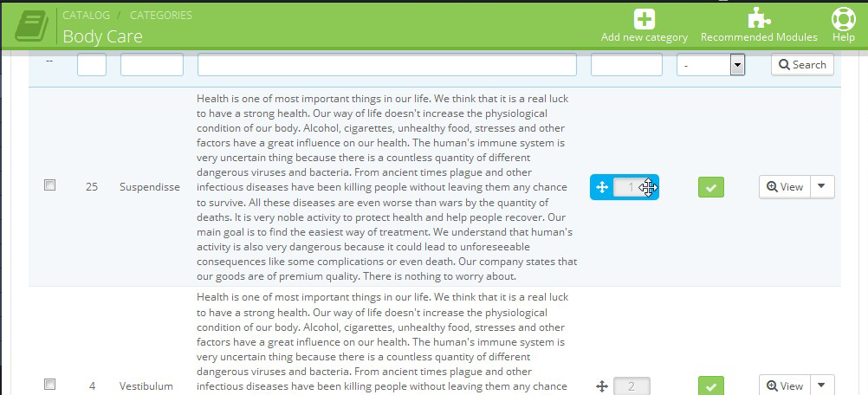Toggle enabled checkmark for Vestibulum category
Image resolution: width=868 pixels, height=395 pixels.
[711, 385]
